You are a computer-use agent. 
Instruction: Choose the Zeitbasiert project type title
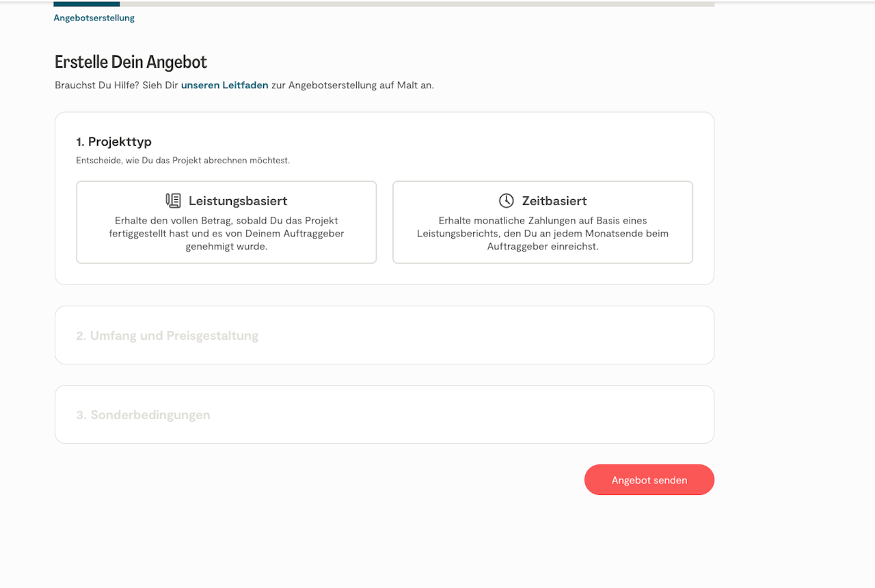[554, 201]
